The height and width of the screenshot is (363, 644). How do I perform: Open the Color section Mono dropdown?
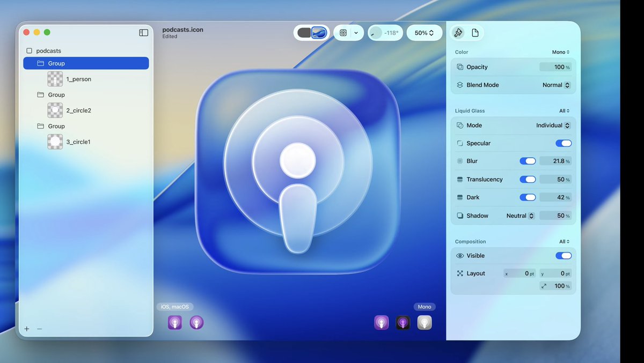(561, 52)
